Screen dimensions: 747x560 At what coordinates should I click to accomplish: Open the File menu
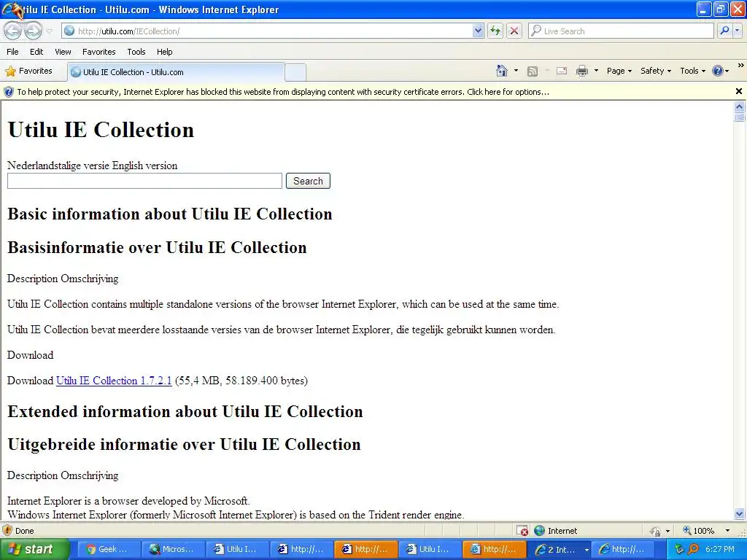tap(13, 52)
